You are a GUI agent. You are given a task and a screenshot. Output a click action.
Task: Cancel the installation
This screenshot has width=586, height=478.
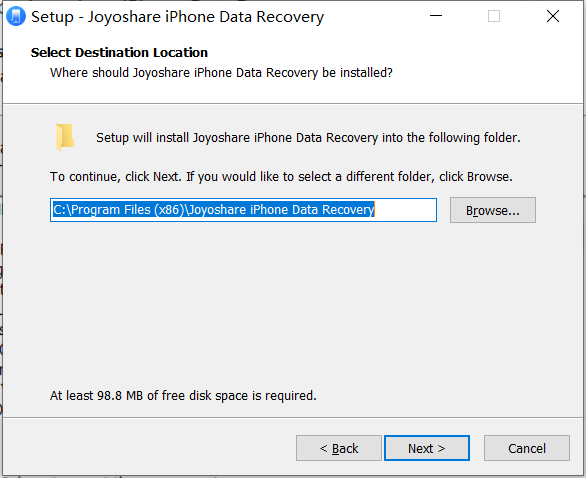pyautogui.click(x=527, y=448)
